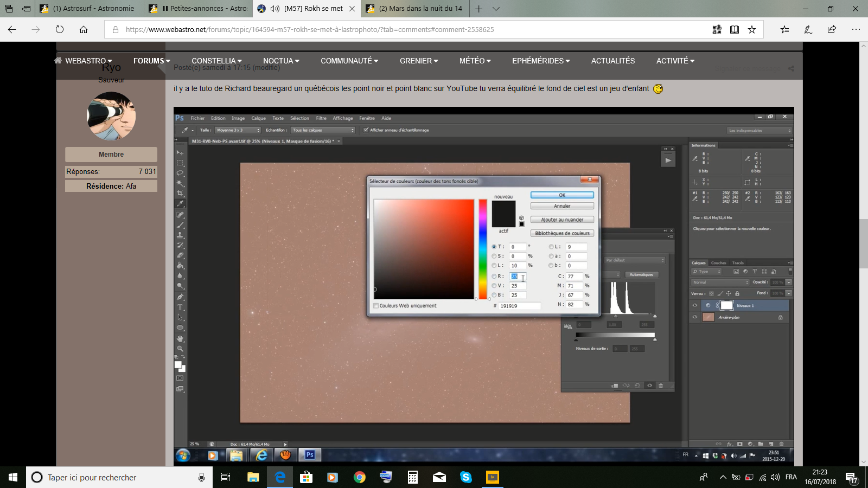
Task: Click OK in the color picker dialog
Action: [562, 195]
